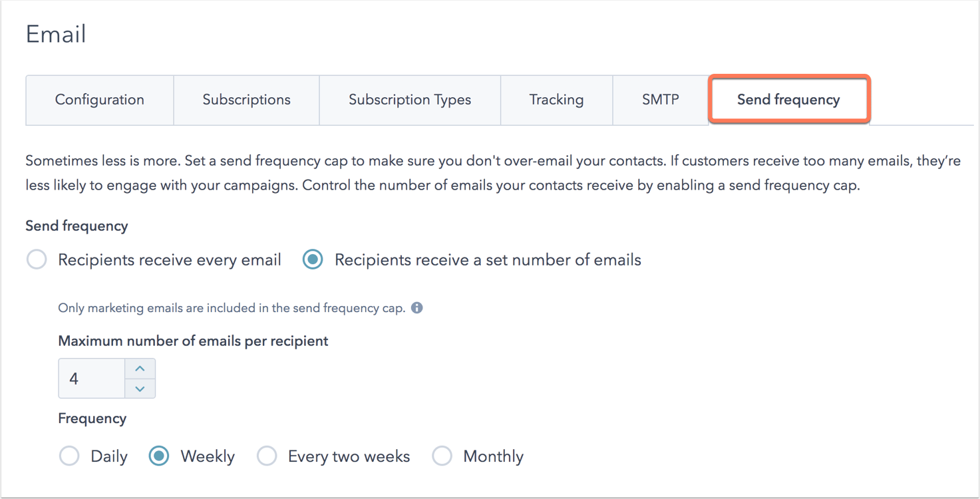
Task: Set frequency to Monthly
Action: [x=442, y=456]
